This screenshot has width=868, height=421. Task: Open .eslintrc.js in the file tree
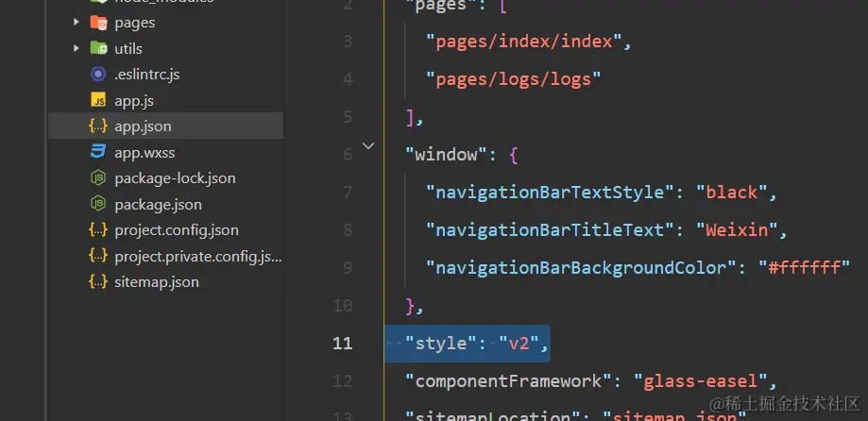tap(146, 75)
